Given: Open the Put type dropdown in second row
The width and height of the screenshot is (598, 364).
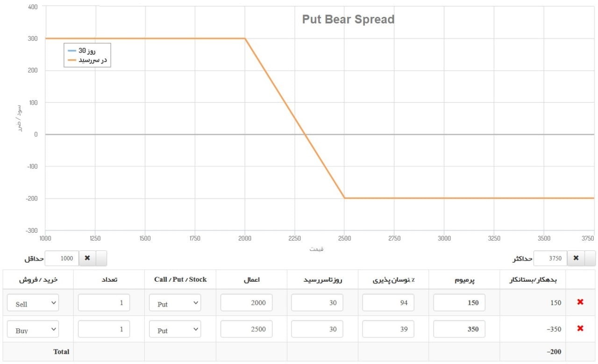Looking at the screenshot, I should [x=175, y=329].
